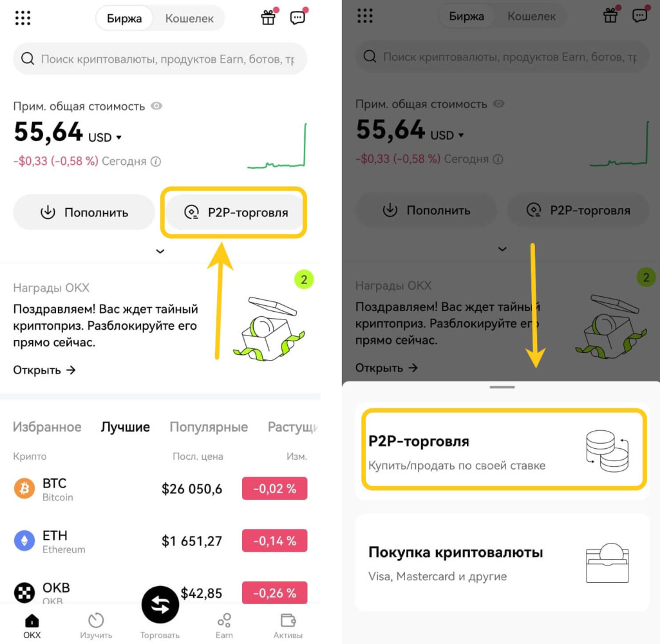Open the USD currency dropdown

click(105, 137)
